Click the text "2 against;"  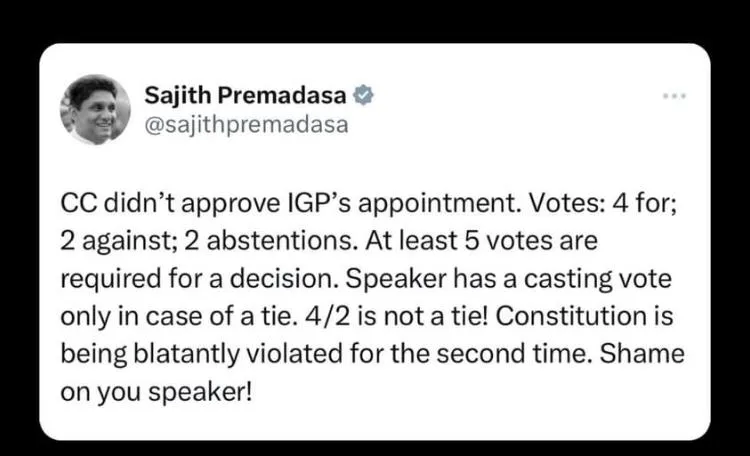click(118, 241)
